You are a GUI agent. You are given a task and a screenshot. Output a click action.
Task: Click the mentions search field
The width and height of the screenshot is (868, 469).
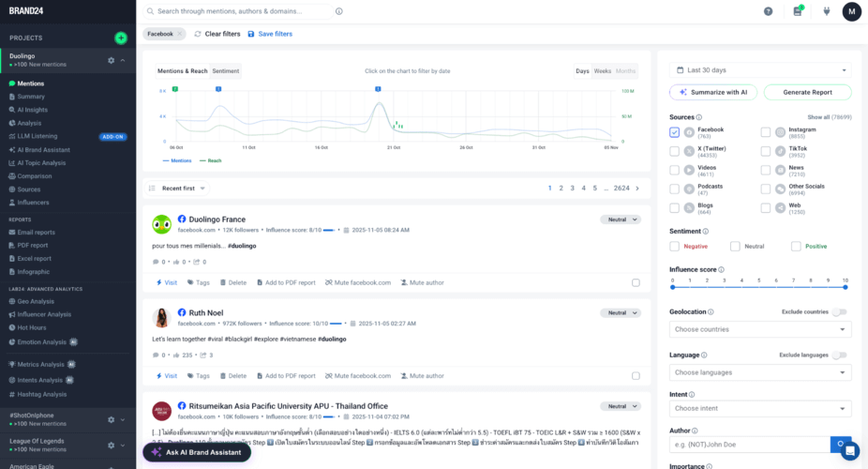point(238,11)
